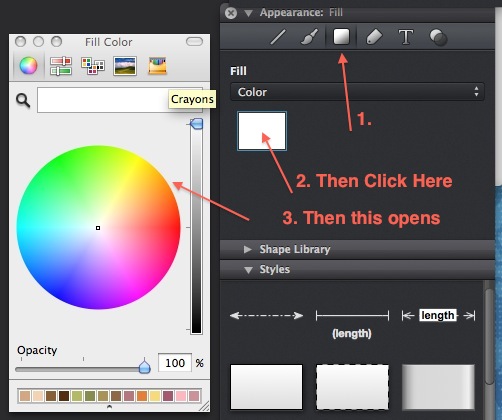This screenshot has height=420, width=502.
Task: Pick a color in the color wheel
Action: tap(98, 227)
